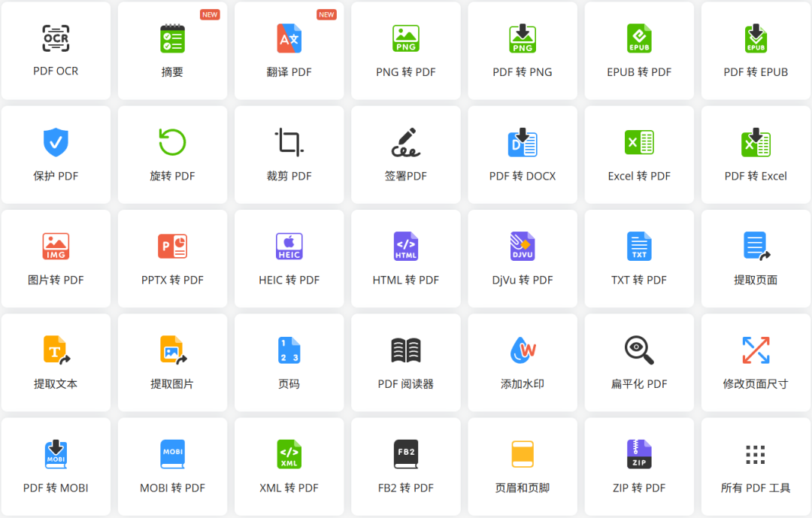The width and height of the screenshot is (812, 518).
Task: Select the 添加水印 watermark tool
Action: pyautogui.click(x=523, y=362)
